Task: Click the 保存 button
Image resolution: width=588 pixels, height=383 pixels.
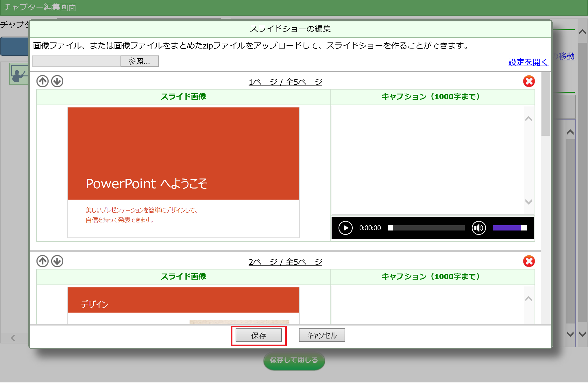Action: pyautogui.click(x=258, y=335)
